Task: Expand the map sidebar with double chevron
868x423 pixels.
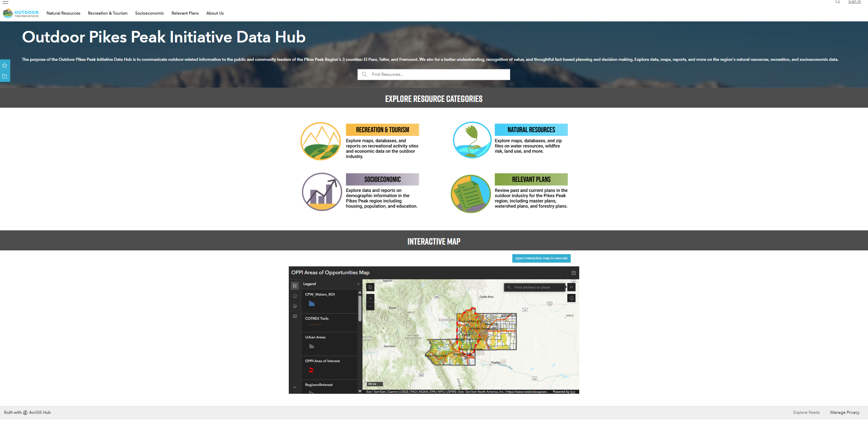Action: [x=295, y=387]
